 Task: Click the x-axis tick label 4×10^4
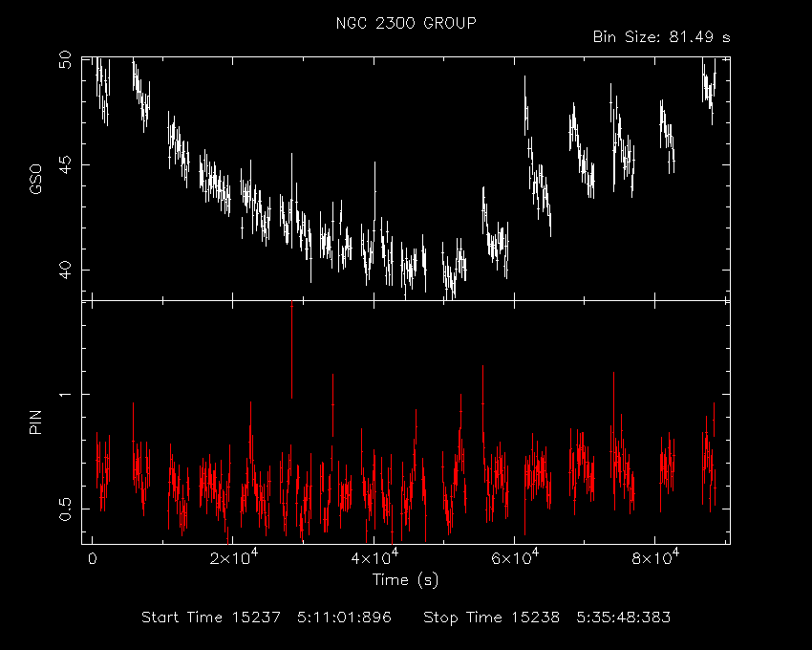374,557
